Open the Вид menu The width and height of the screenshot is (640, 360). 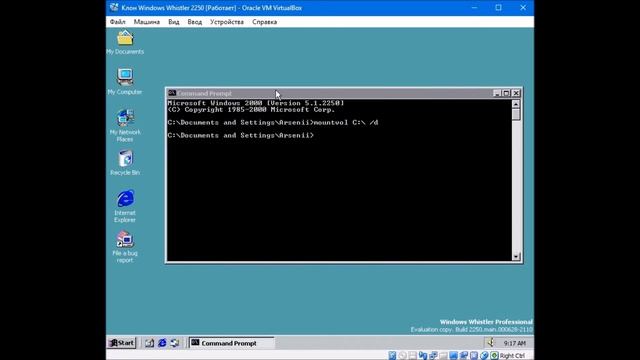(x=173, y=22)
